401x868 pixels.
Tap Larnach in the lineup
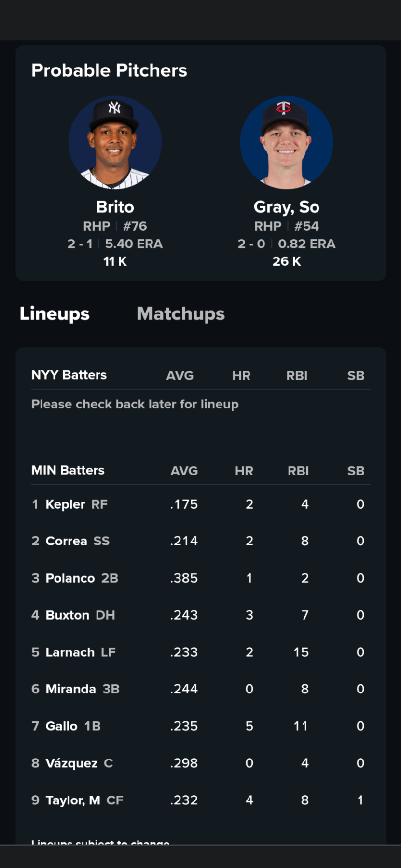(x=70, y=652)
